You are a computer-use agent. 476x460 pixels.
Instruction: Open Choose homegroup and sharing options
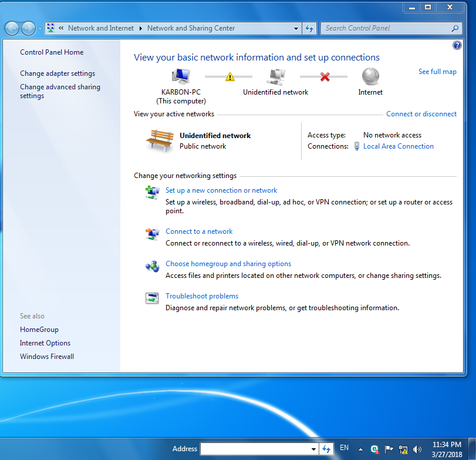(228, 264)
